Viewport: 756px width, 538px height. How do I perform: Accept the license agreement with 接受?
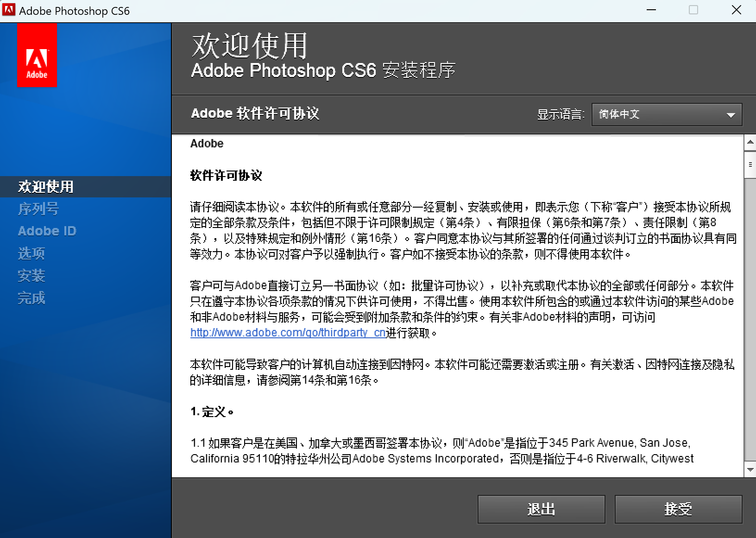(678, 509)
